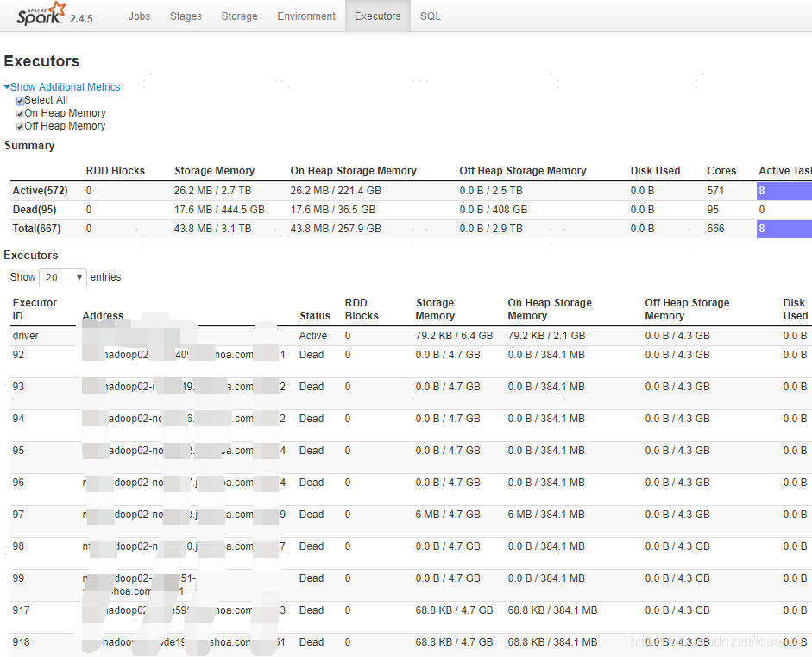Screen dimensions: 812x657
Task: Click 6 MB / 384.1 MB on heap cell
Action: 546,515
